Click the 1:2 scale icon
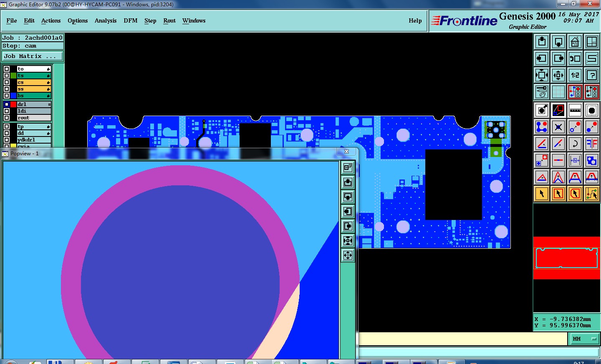Image resolution: width=601 pixels, height=364 pixels. (575, 75)
